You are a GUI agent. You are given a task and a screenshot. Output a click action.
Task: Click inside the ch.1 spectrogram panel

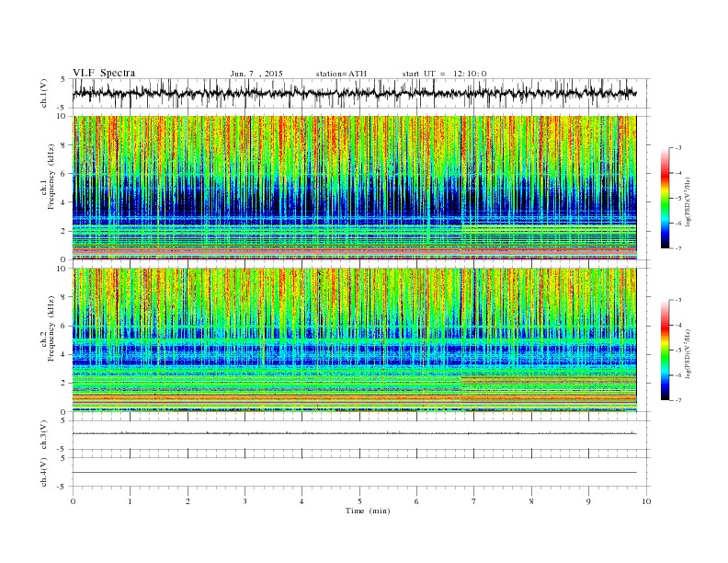[354, 188]
